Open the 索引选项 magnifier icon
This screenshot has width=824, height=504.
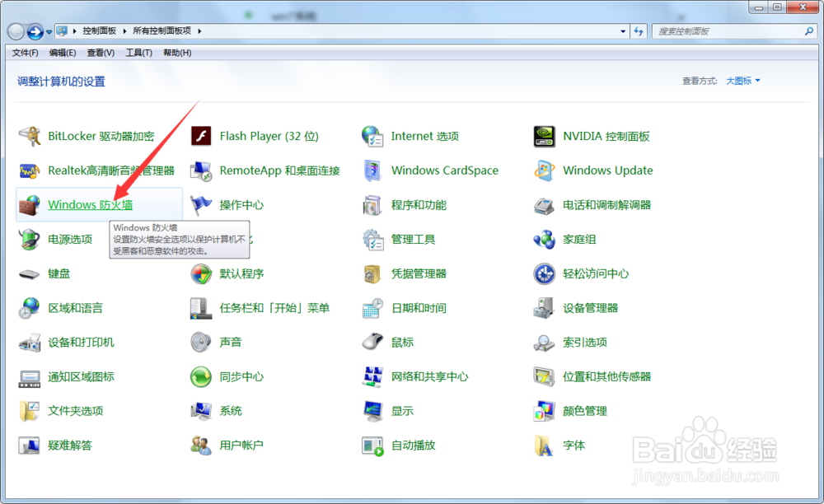coord(544,343)
